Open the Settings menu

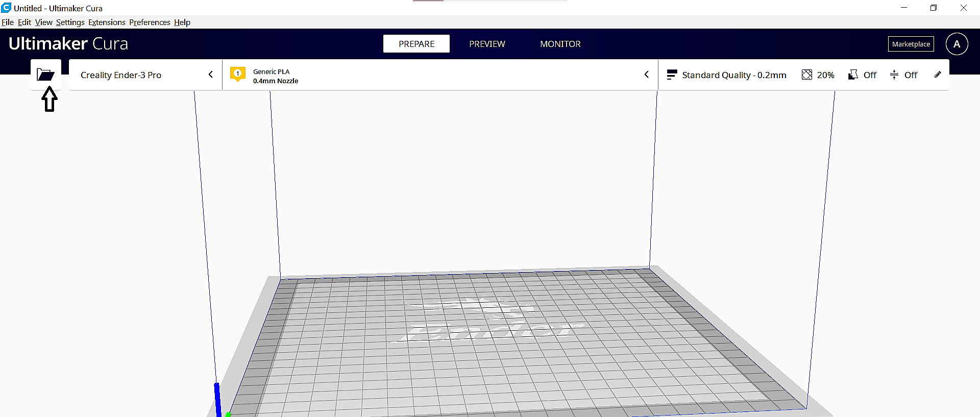(70, 22)
